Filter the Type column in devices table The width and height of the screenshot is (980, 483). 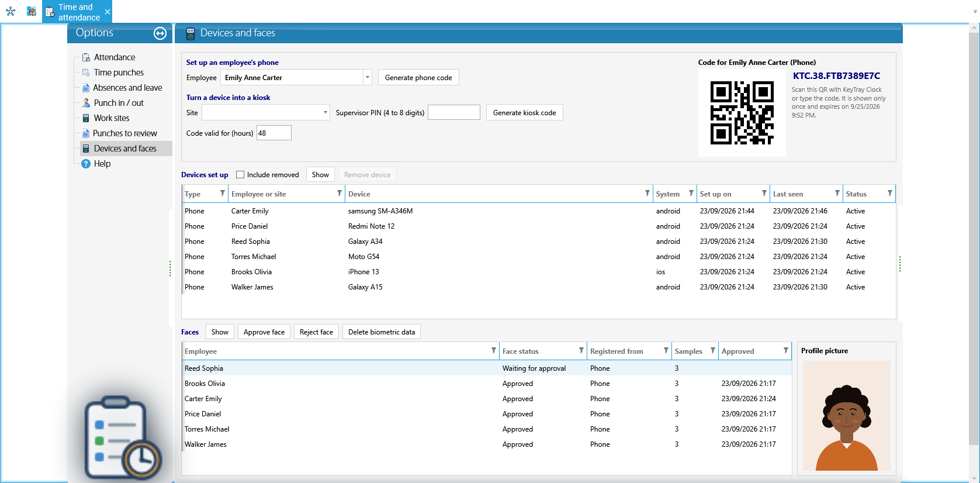[x=222, y=194]
